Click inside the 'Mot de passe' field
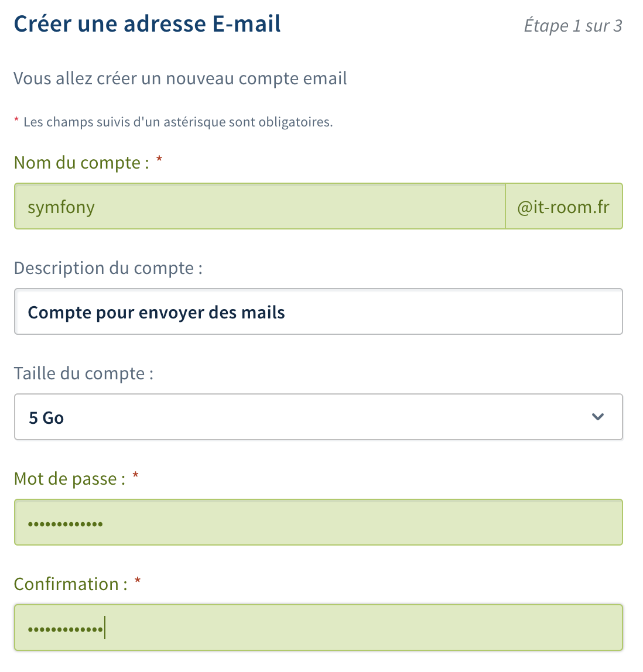643x672 pixels. tap(318, 522)
